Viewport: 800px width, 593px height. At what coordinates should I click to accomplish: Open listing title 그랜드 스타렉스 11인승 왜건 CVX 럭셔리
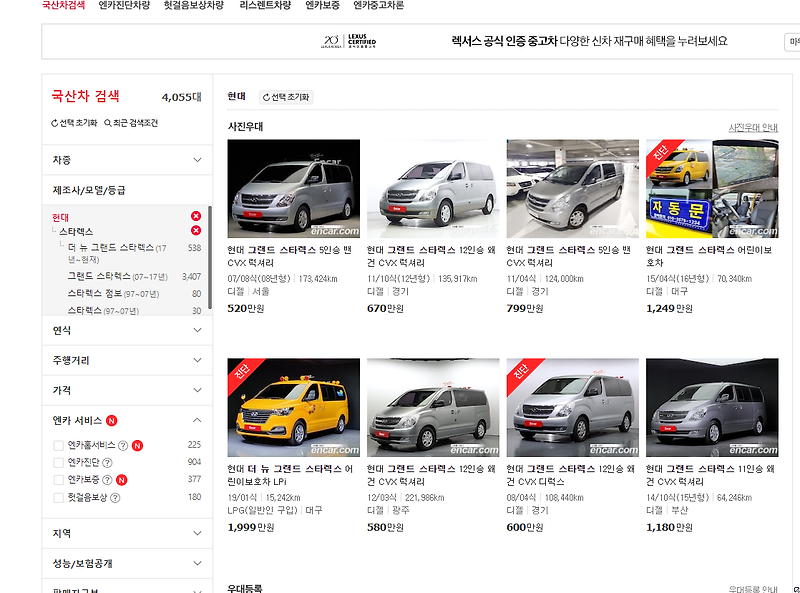710,475
